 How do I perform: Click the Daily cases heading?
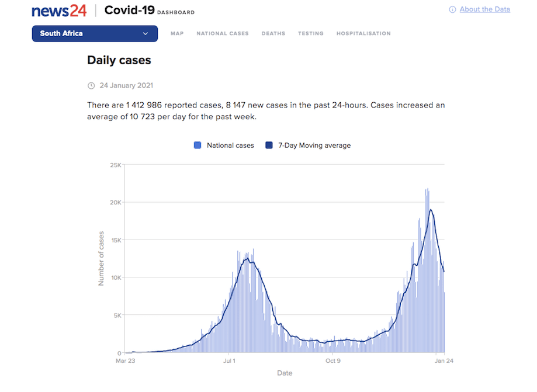coord(119,60)
